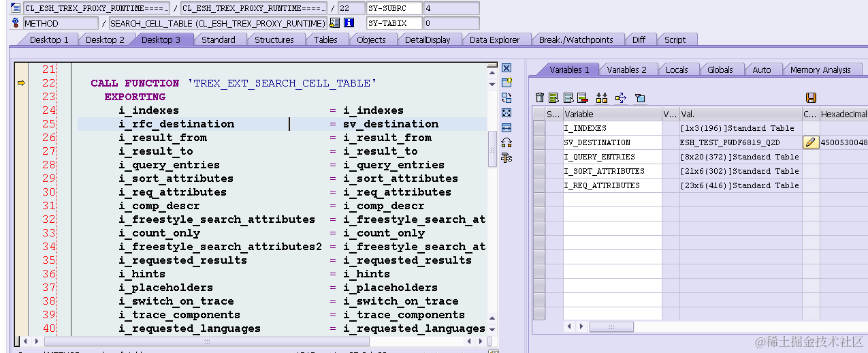Image resolution: width=868 pixels, height=353 pixels.
Task: Open the Structures tab
Action: [x=274, y=40]
